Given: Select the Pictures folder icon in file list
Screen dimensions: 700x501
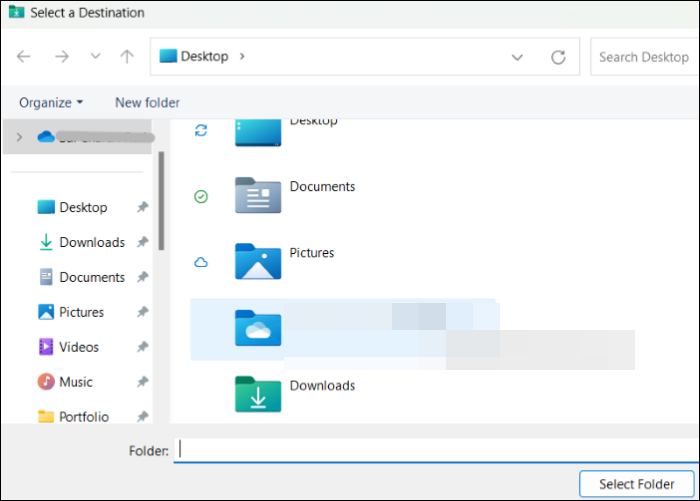Looking at the screenshot, I should tap(258, 262).
